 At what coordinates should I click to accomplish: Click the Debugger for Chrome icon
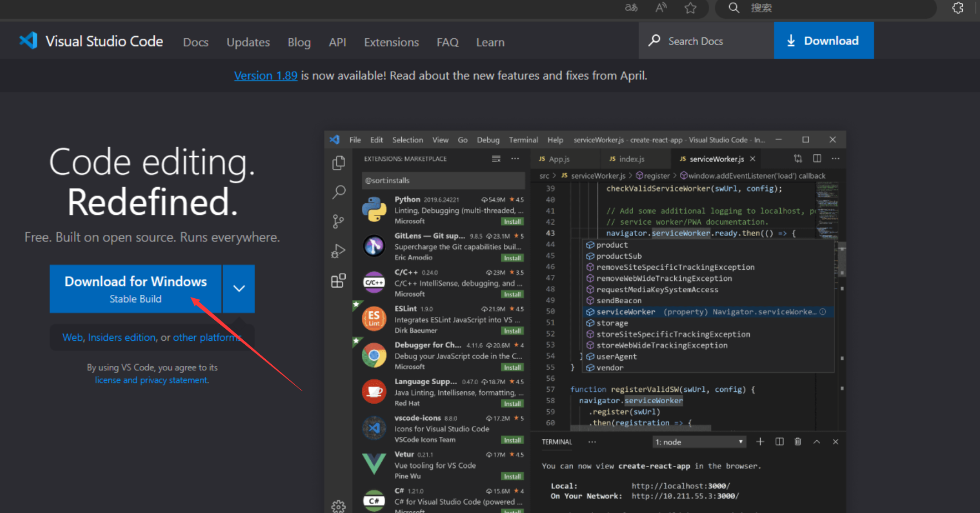374,355
